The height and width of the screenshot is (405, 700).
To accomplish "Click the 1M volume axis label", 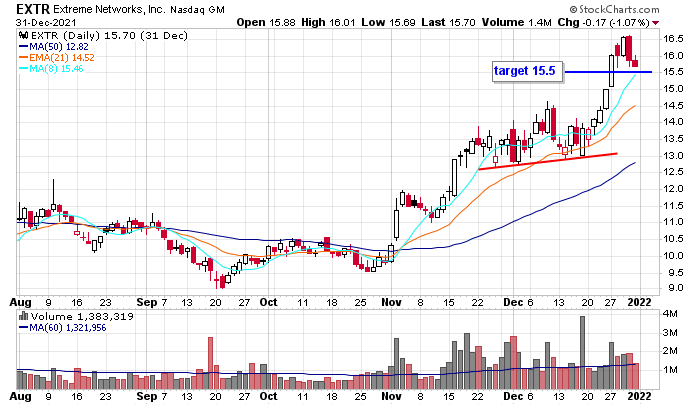I will pos(670,370).
